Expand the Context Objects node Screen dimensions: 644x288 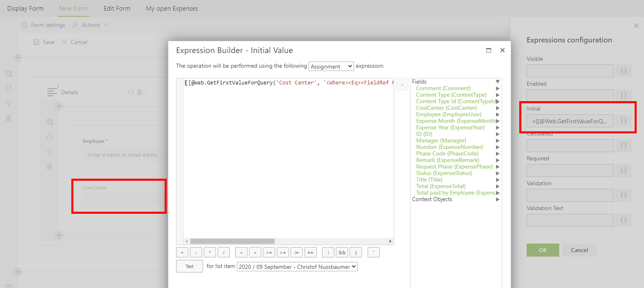pyautogui.click(x=497, y=199)
